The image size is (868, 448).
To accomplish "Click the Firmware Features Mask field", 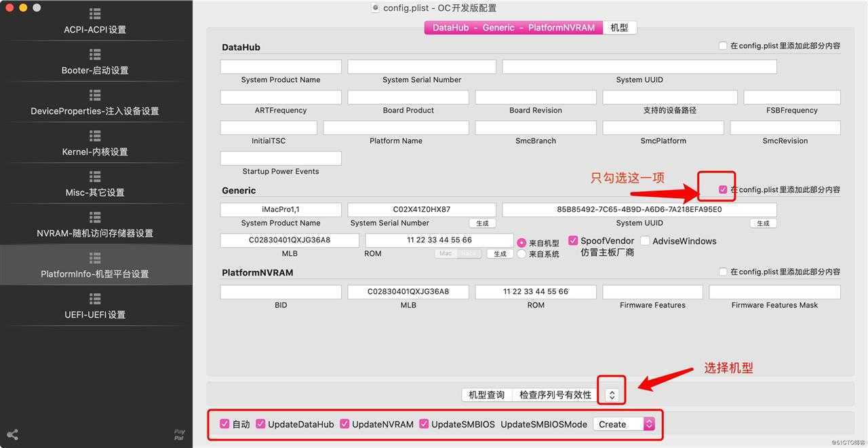I will [x=775, y=292].
